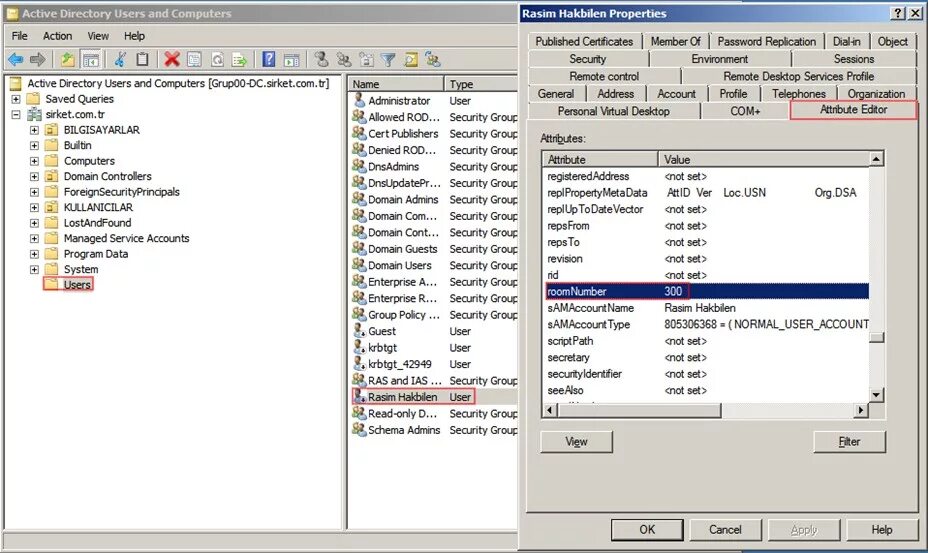Open the View menu
This screenshot has height=553, width=928.
(98, 36)
